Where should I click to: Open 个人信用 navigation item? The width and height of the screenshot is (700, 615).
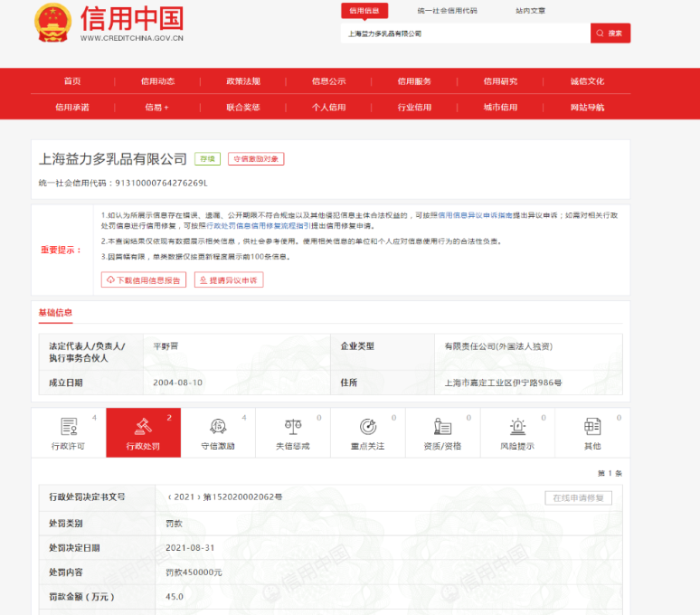point(329,107)
